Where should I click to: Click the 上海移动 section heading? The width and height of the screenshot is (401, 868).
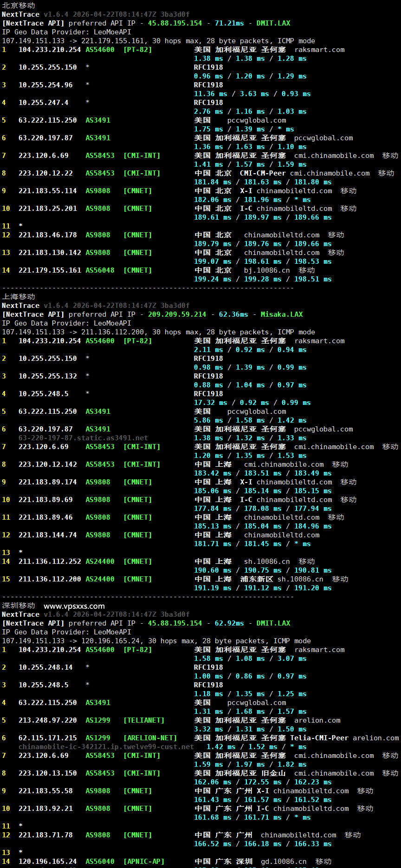(x=19, y=297)
